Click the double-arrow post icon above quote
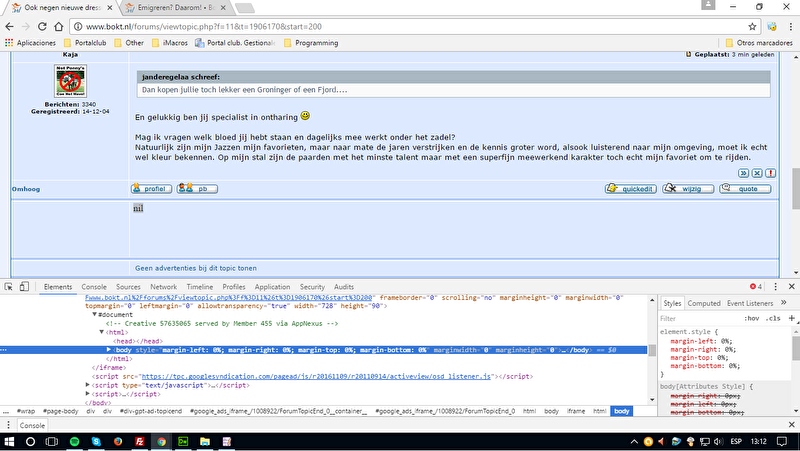The width and height of the screenshot is (800, 451). click(x=744, y=173)
